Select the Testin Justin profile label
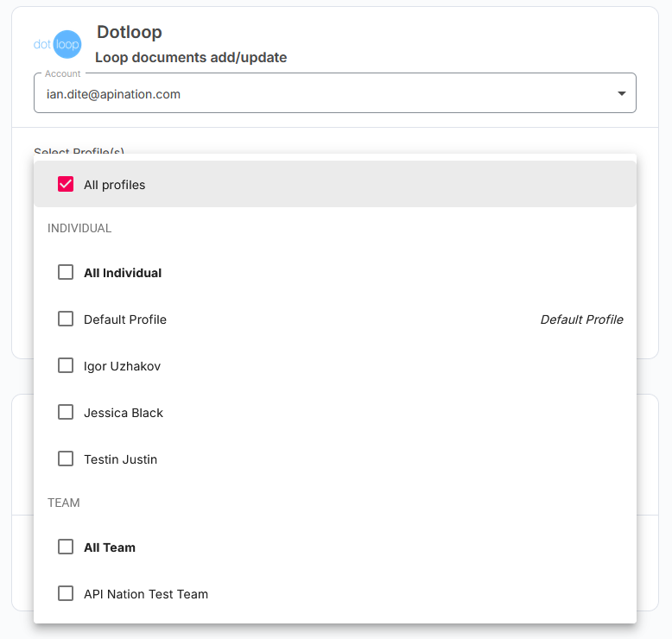Viewport: 672px width, 639px height. point(120,459)
